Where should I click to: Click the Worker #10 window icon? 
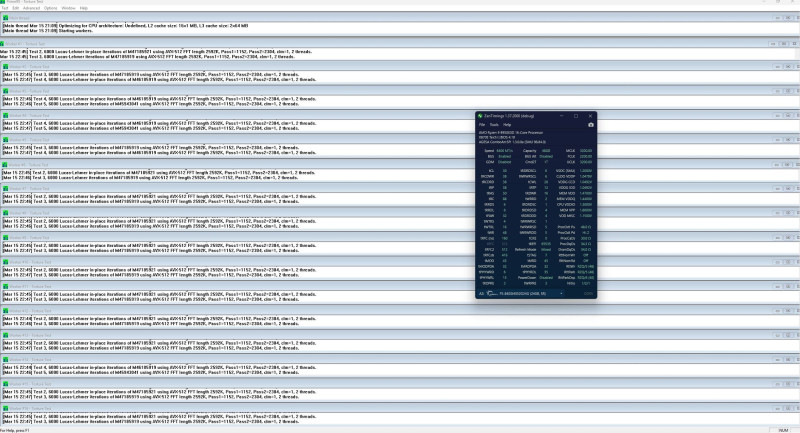pos(6,262)
